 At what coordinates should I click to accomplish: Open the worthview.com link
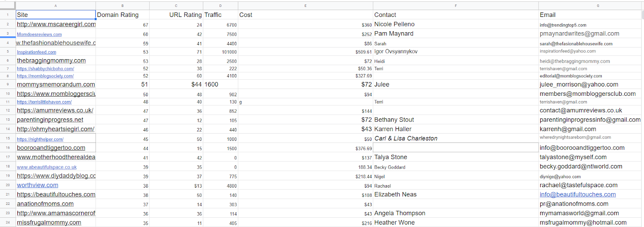click(x=37, y=185)
